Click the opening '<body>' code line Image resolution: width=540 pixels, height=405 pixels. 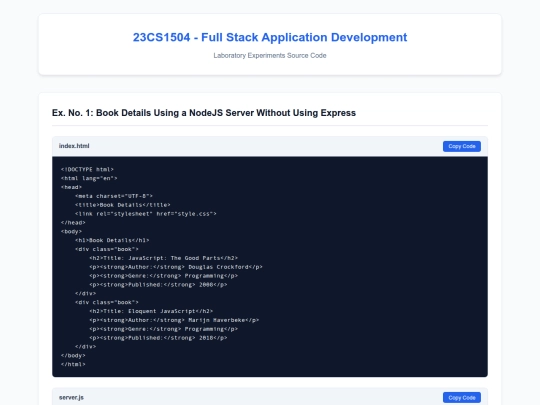[71, 231]
